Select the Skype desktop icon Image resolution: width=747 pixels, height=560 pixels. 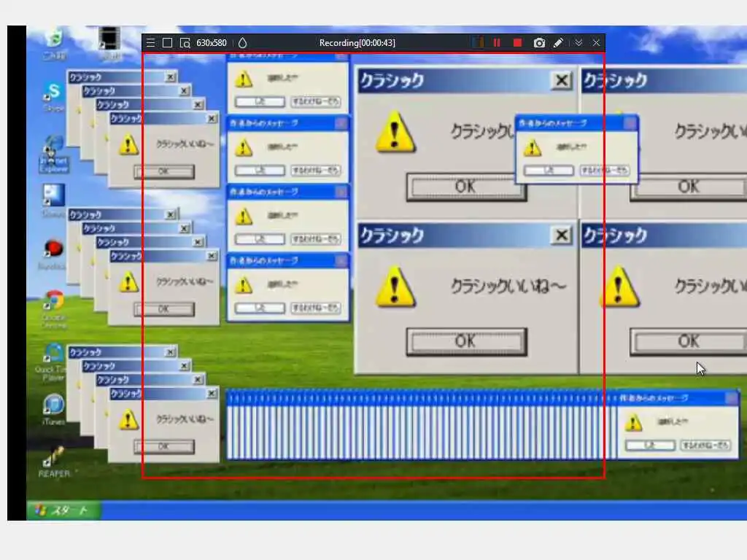(54, 97)
